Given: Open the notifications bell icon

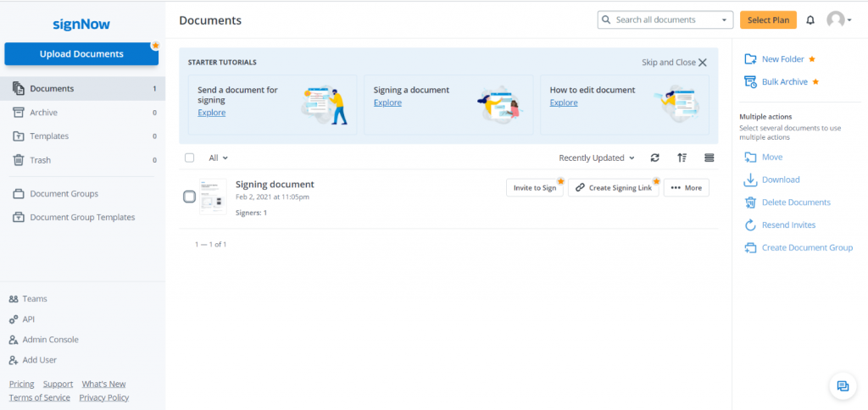Looking at the screenshot, I should click(810, 20).
